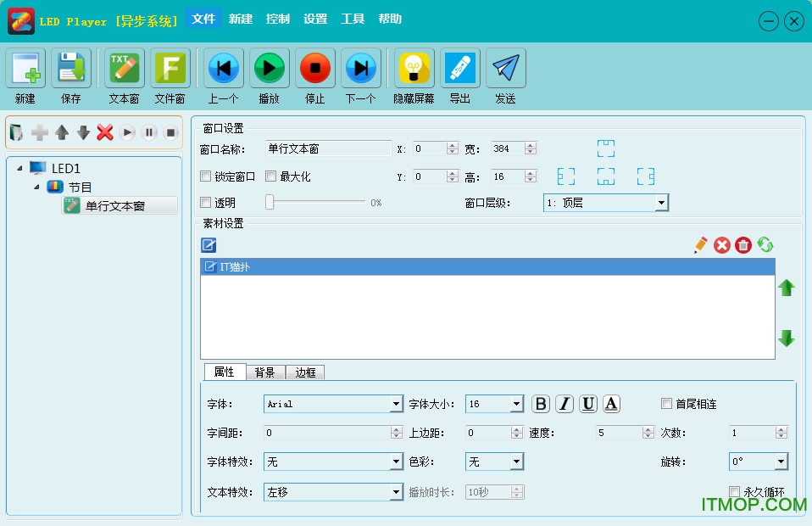Toggle underline U formatting
This screenshot has width=812, height=526.
tap(587, 404)
